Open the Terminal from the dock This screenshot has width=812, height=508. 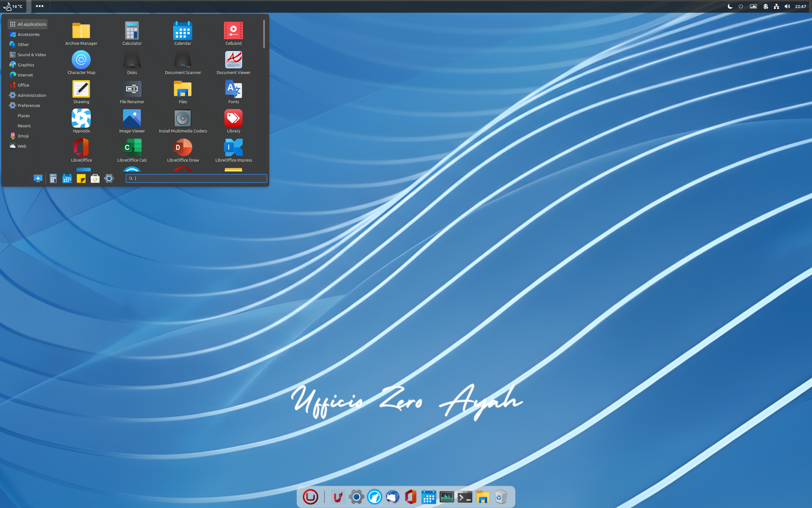465,497
